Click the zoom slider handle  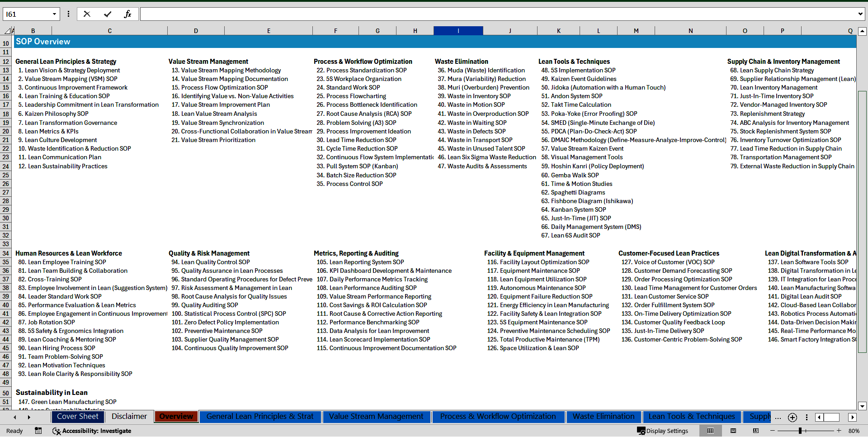[x=800, y=431]
